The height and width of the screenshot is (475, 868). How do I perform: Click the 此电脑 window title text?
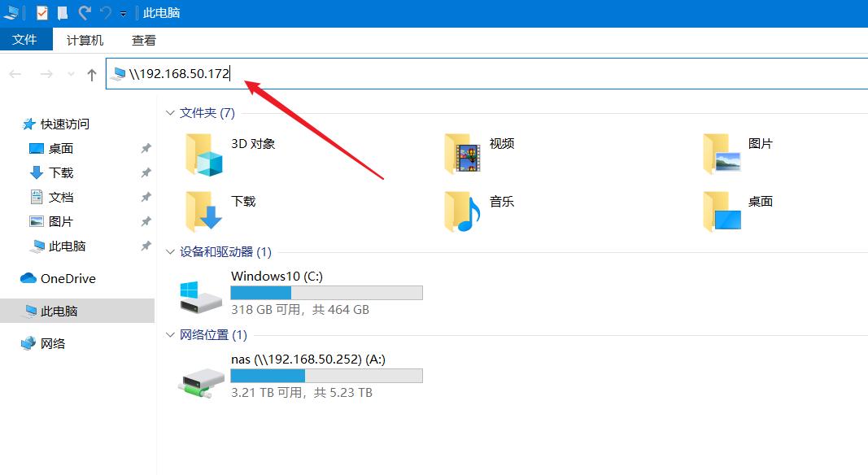[162, 13]
